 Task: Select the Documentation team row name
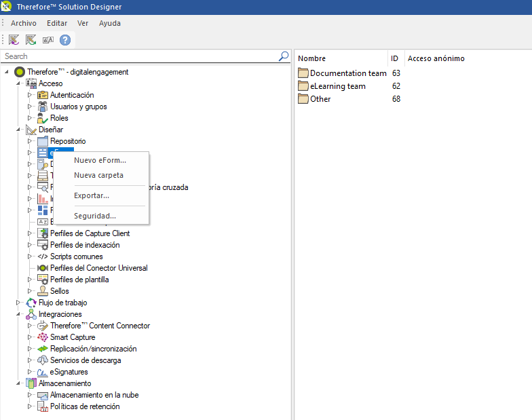348,73
